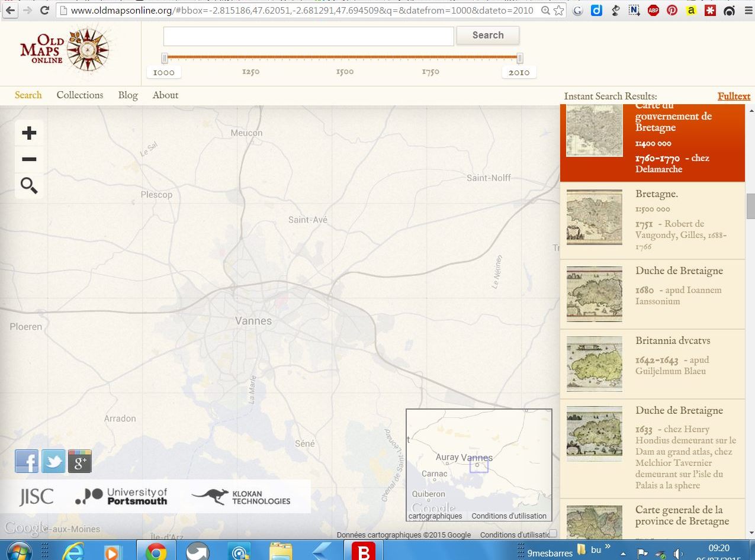755x560 pixels.
Task: Open the file explorer folder on taskbar
Action: [280, 552]
